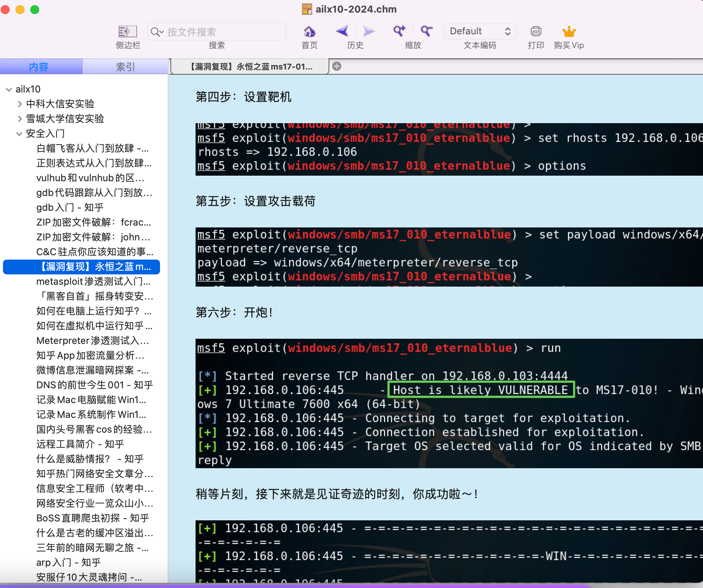The image size is (703, 588).
Task: Open the metasploit渗透测试入门 article
Action: click(94, 282)
